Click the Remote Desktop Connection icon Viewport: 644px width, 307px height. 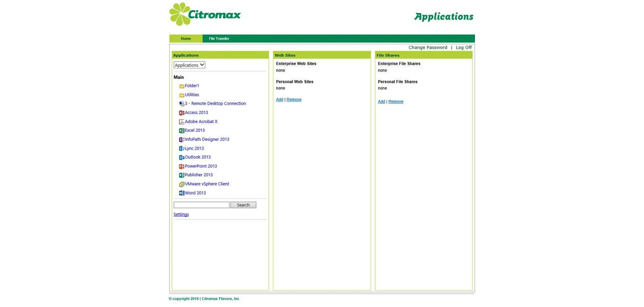coord(182,104)
